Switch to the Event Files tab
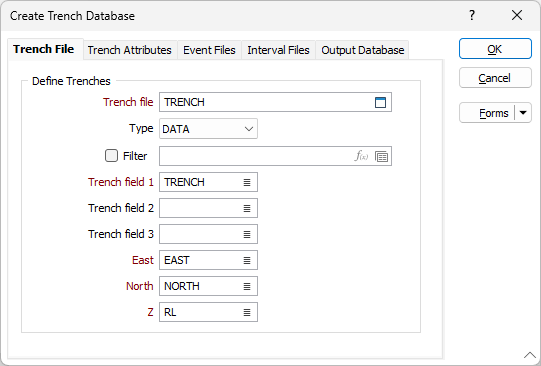Image resolution: width=541 pixels, height=366 pixels. [209, 50]
